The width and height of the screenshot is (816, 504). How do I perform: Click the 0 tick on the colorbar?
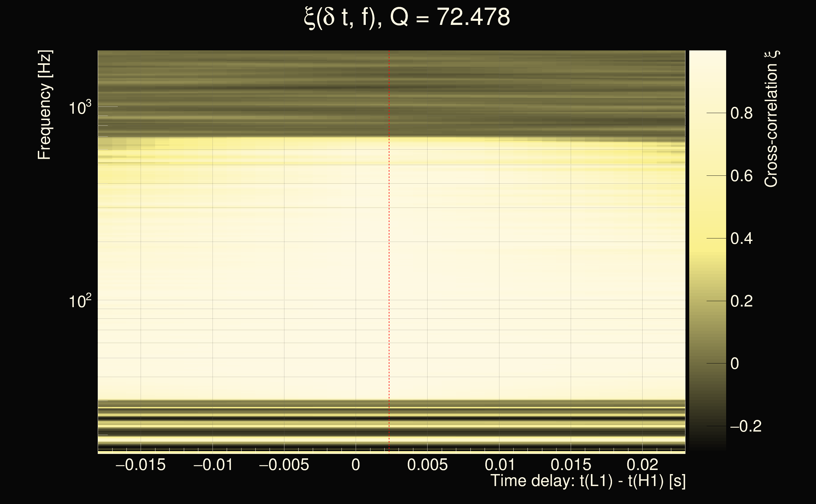click(x=735, y=363)
